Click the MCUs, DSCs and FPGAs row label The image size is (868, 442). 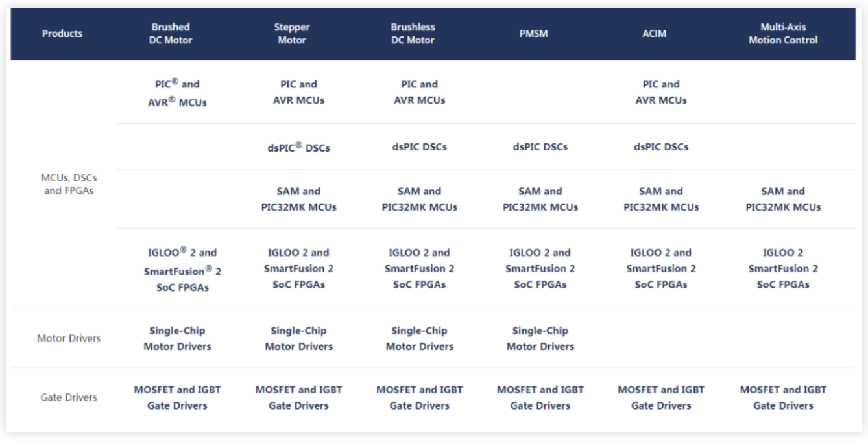[x=69, y=184]
